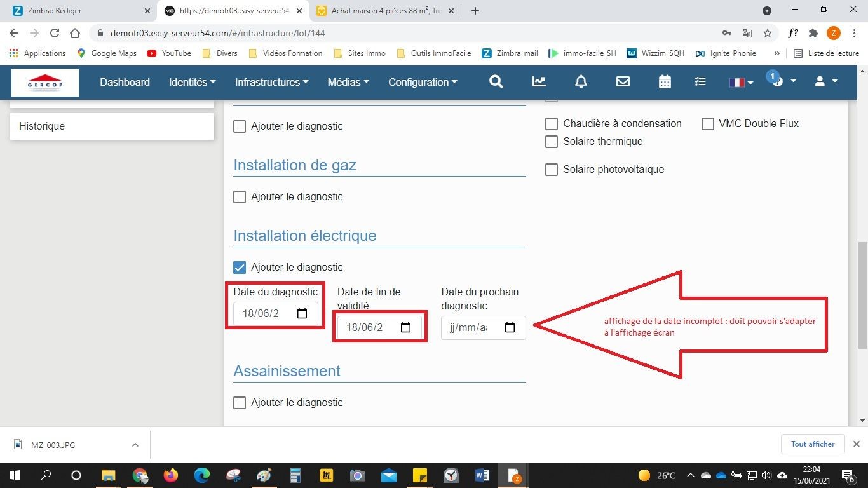868x488 pixels.
Task: Open the task list icon
Action: 700,82
